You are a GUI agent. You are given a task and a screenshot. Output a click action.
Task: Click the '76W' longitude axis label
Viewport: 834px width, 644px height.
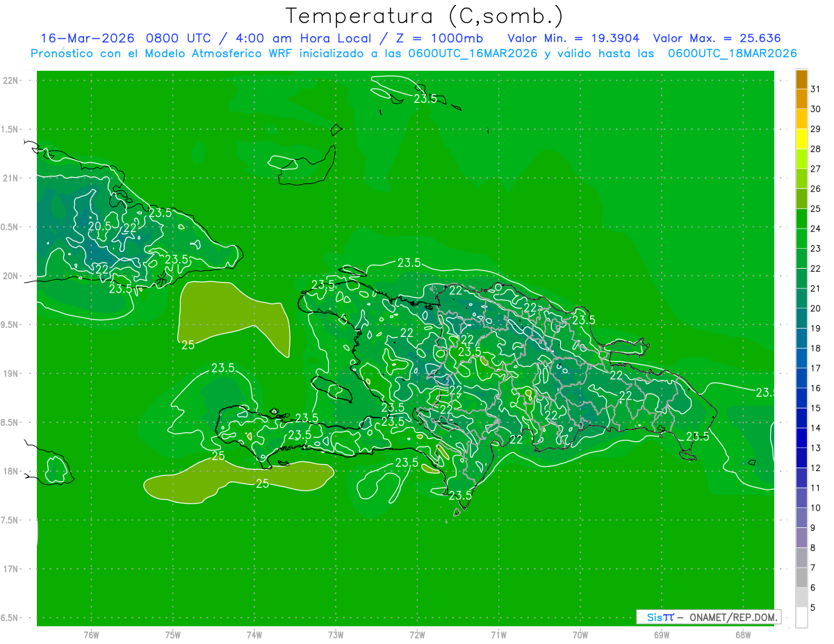coord(91,635)
